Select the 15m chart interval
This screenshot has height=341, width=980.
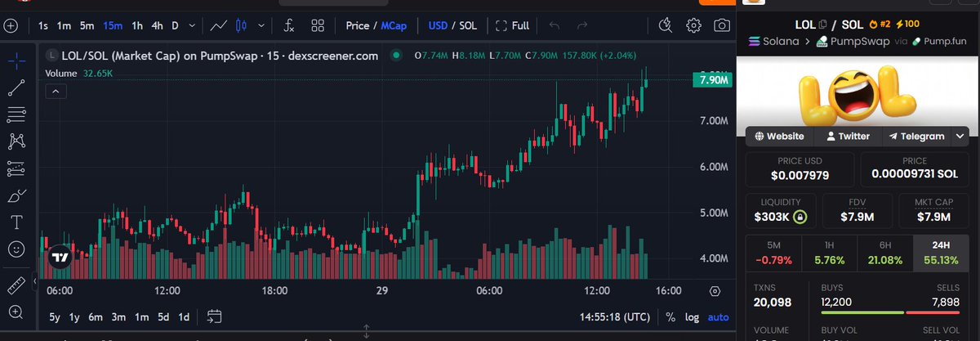(113, 25)
